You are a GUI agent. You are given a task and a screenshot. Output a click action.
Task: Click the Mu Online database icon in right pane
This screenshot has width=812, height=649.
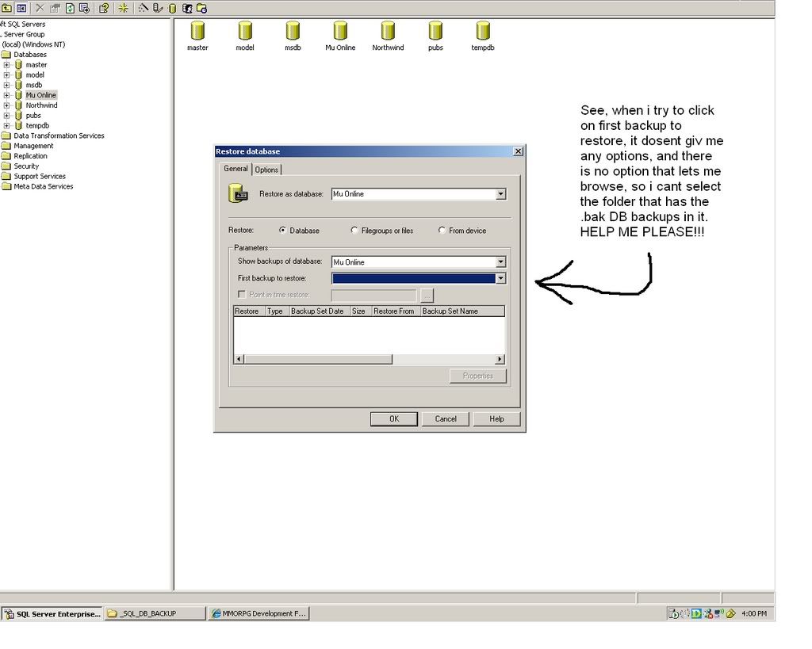[340, 31]
